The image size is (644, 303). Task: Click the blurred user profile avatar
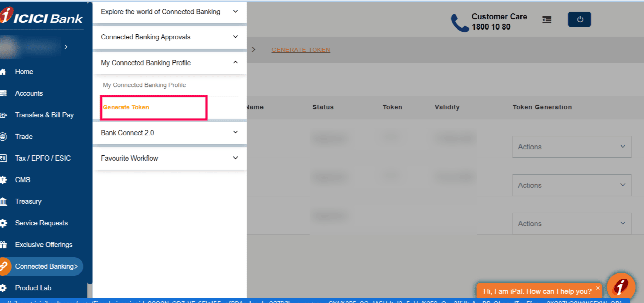8,47
